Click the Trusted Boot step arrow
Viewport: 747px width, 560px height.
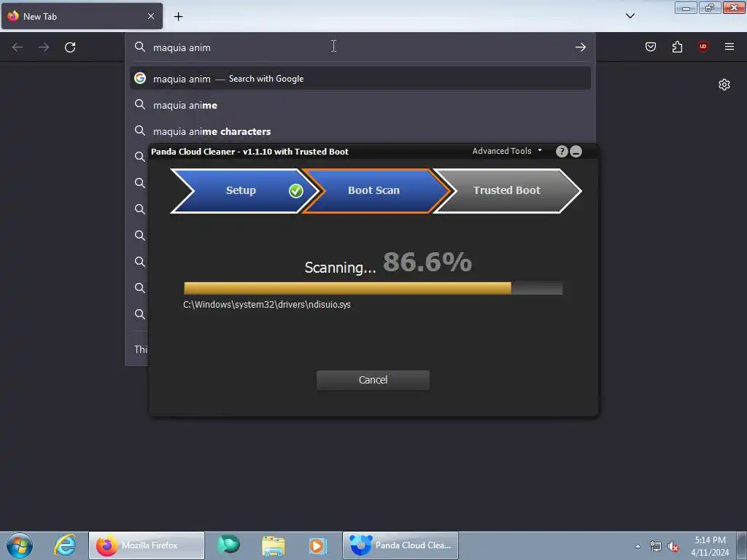pos(507,190)
